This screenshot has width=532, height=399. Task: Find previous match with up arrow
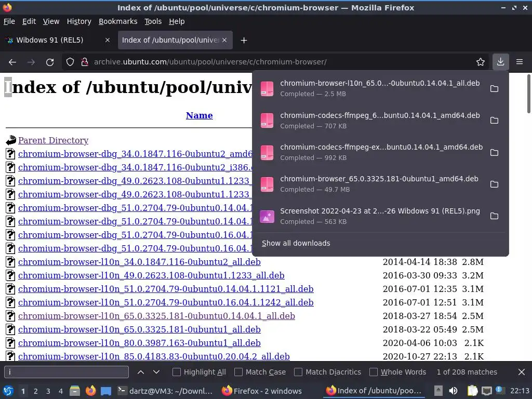click(140, 372)
